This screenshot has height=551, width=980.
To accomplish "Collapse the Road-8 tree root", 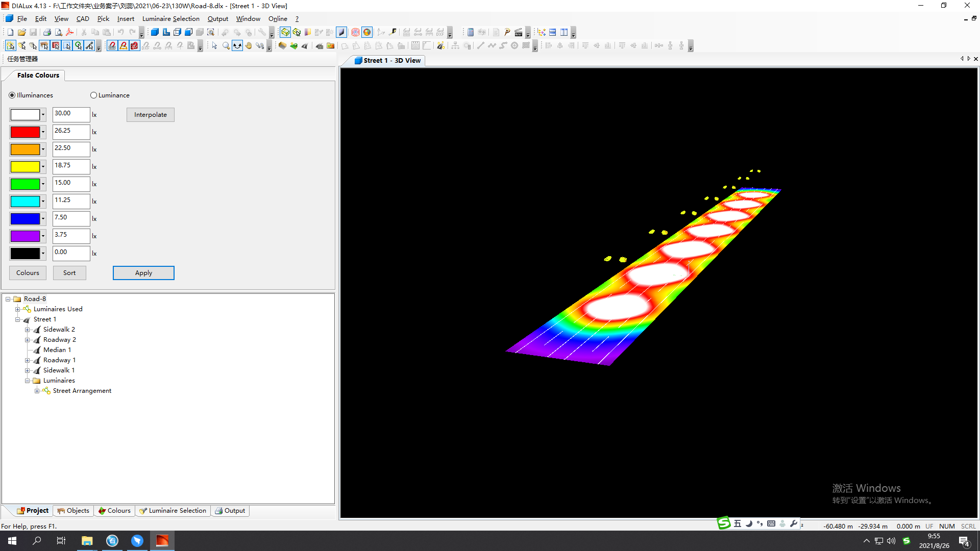I will pyautogui.click(x=8, y=299).
